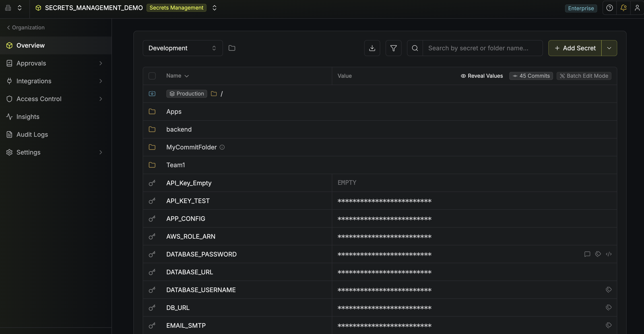Click the key icon for API_Key_Empty

coord(152,183)
